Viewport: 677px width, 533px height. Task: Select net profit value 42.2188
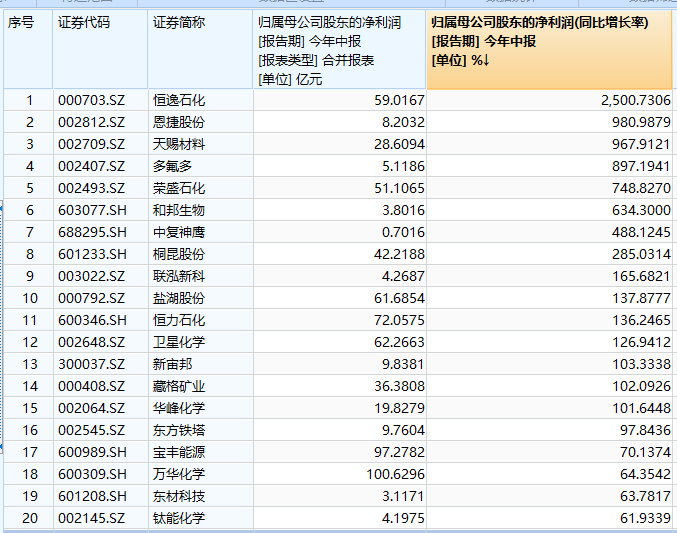click(339, 254)
